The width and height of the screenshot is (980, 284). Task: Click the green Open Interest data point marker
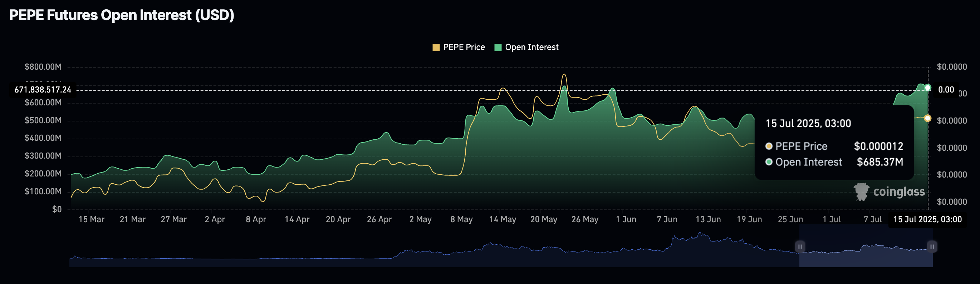(x=927, y=88)
